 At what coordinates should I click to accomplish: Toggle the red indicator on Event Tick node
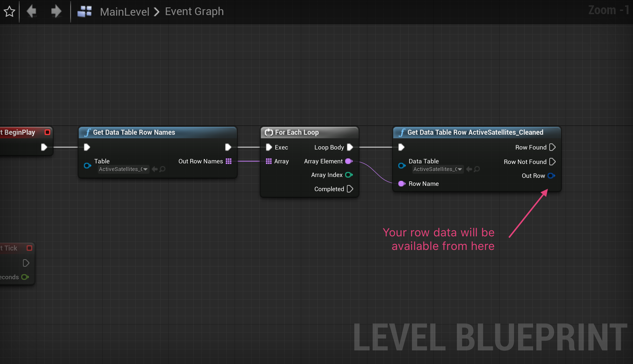tap(30, 248)
